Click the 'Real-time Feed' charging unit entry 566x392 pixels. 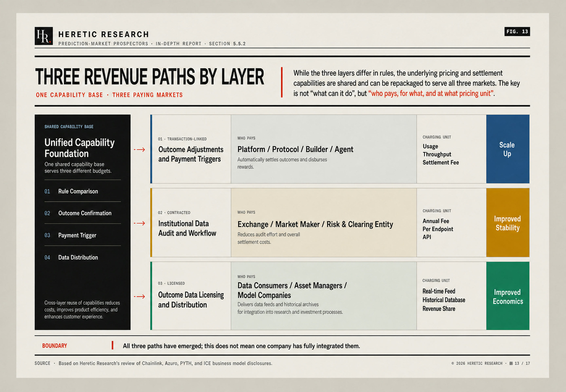[439, 291]
